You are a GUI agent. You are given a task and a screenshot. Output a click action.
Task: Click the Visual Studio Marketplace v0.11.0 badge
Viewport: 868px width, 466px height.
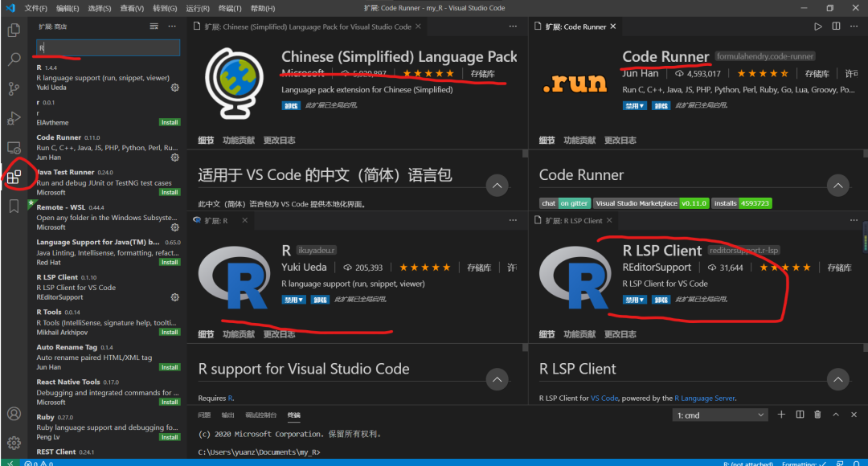[x=650, y=203]
